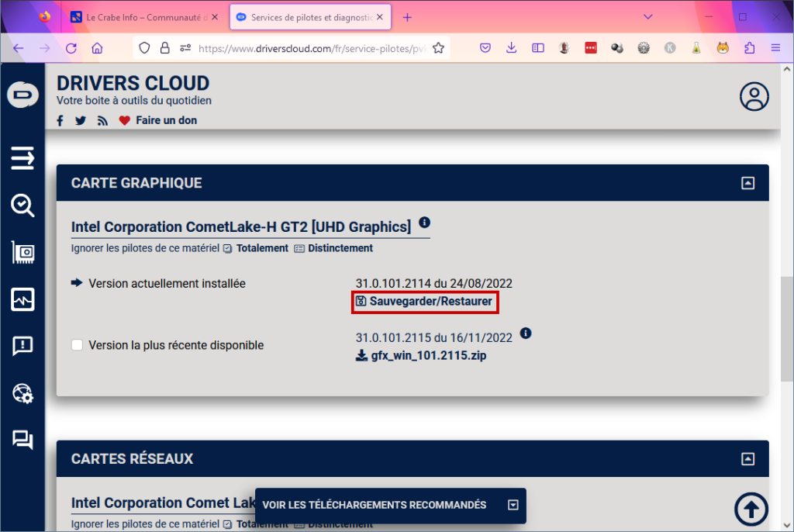This screenshot has width=794, height=532.
Task: Show the tracking protection shield info
Action: [144, 48]
